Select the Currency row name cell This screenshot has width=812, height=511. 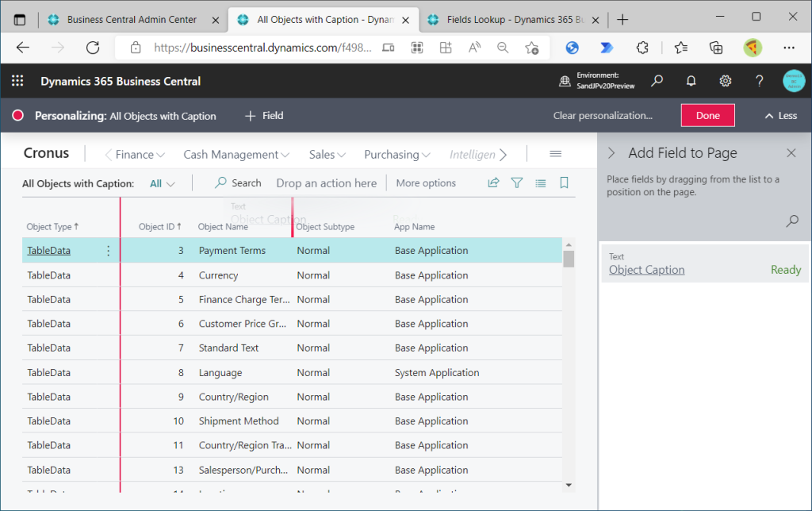tap(219, 275)
